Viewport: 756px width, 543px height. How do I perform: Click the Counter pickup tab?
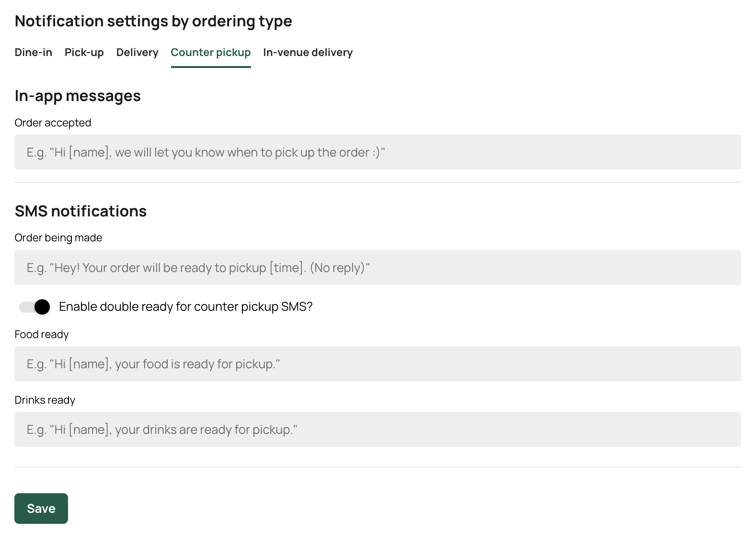(211, 52)
